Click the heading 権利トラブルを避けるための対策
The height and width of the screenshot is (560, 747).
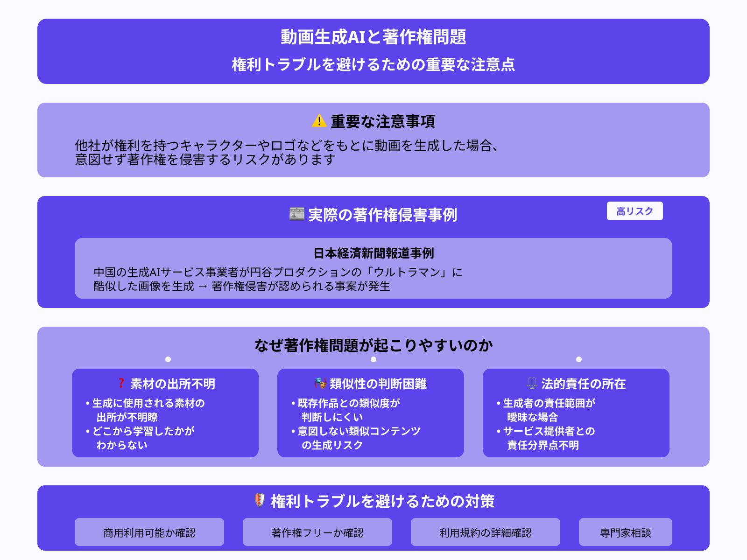383,501
